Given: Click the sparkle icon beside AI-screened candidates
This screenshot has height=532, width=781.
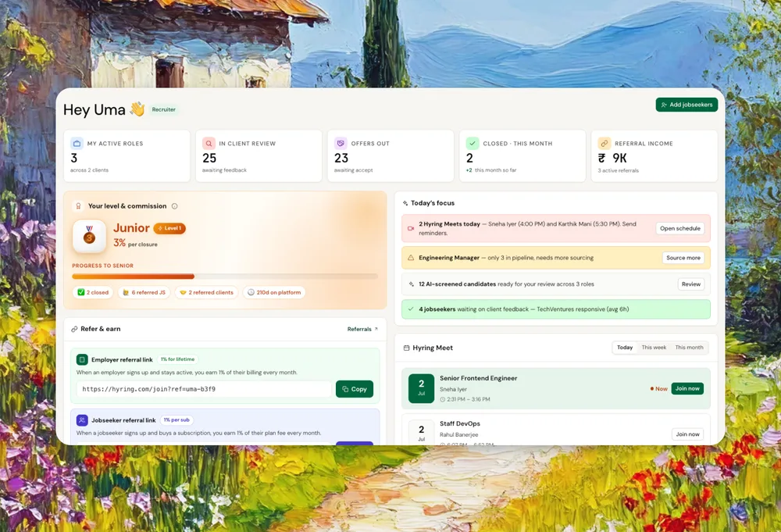Looking at the screenshot, I should [x=411, y=284].
